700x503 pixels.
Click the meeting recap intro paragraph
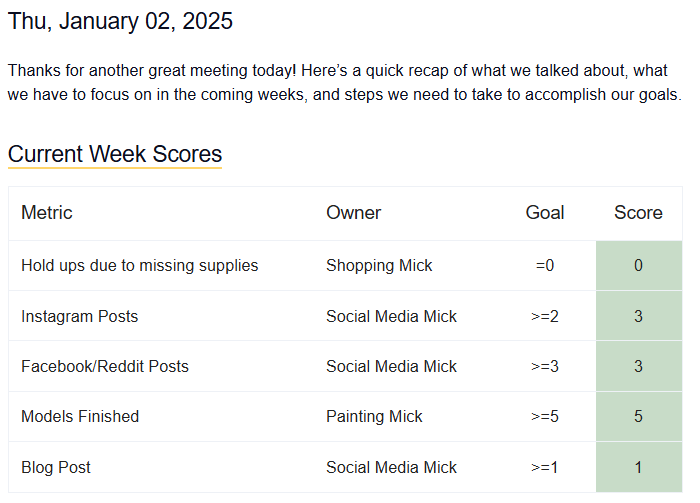click(x=344, y=83)
